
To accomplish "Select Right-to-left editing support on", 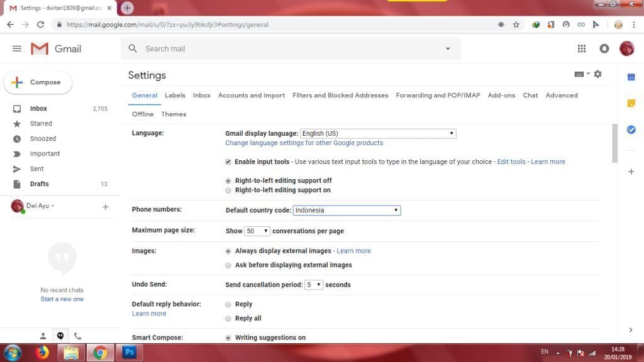I will pyautogui.click(x=228, y=190).
